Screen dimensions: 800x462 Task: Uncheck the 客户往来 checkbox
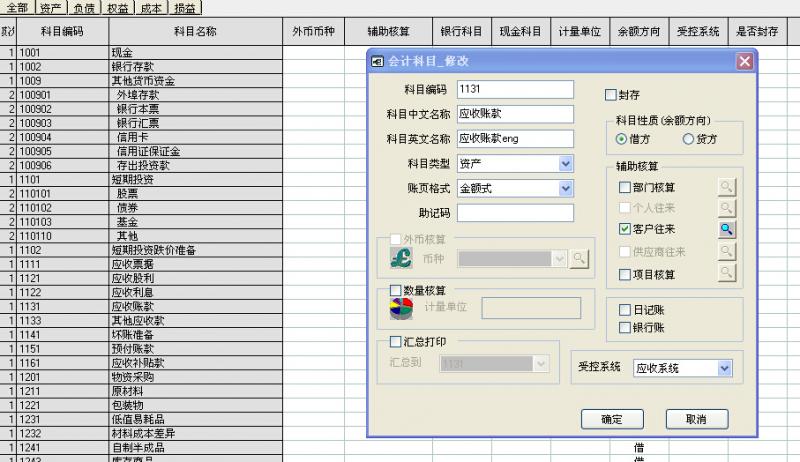click(x=624, y=229)
